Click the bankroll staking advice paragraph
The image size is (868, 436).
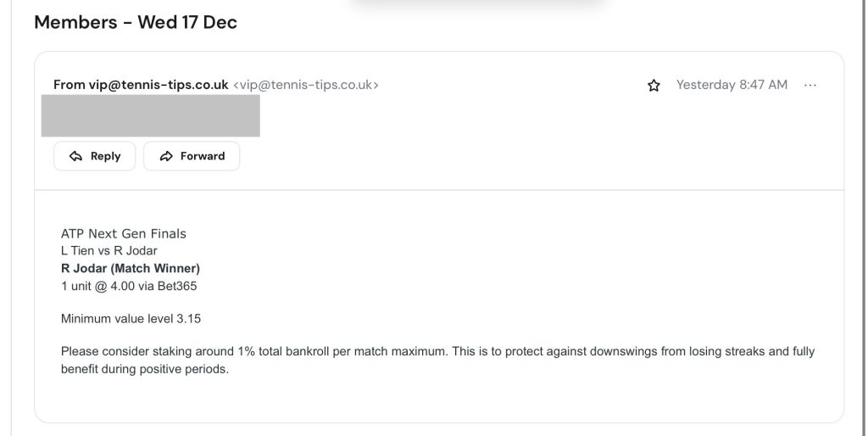pyautogui.click(x=437, y=351)
